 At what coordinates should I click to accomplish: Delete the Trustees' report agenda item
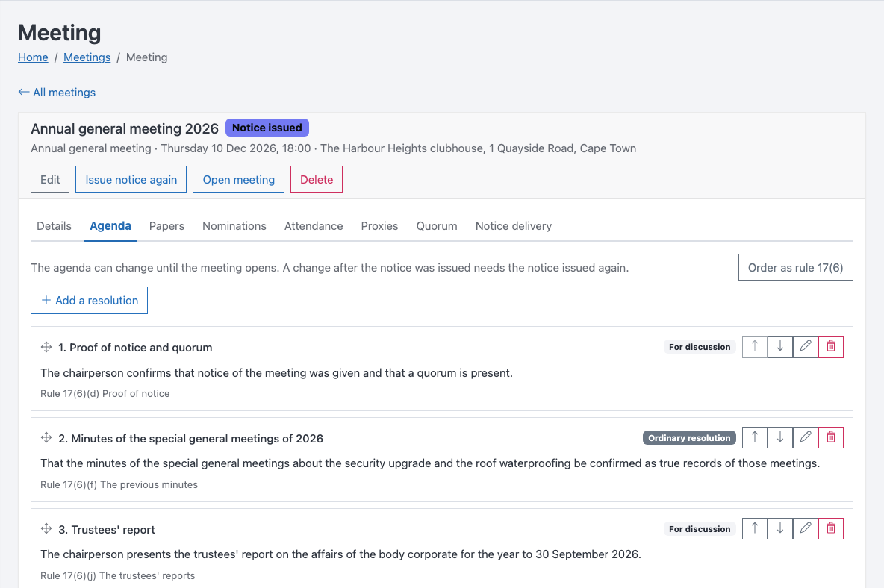[831, 528]
